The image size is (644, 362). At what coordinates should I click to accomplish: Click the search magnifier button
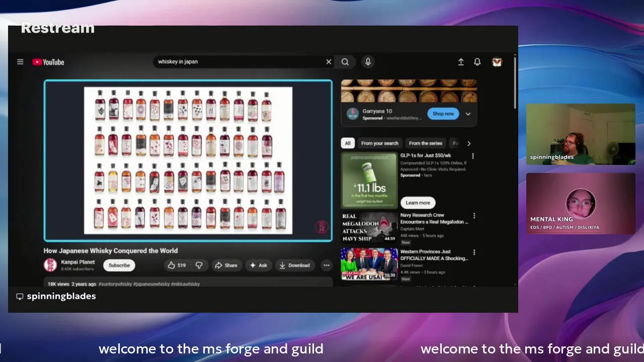click(x=345, y=62)
